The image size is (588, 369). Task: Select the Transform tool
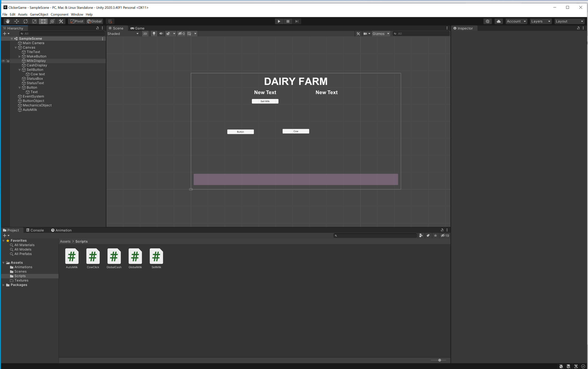click(x=52, y=21)
